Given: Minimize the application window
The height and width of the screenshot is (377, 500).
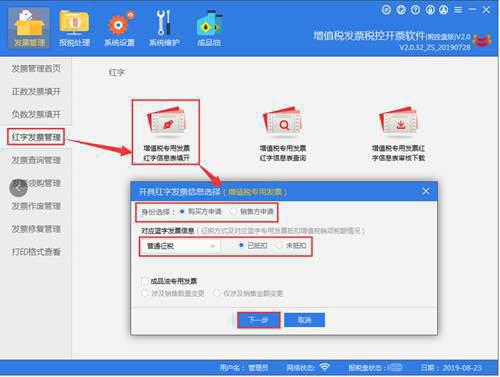Looking at the screenshot, I should [x=472, y=10].
